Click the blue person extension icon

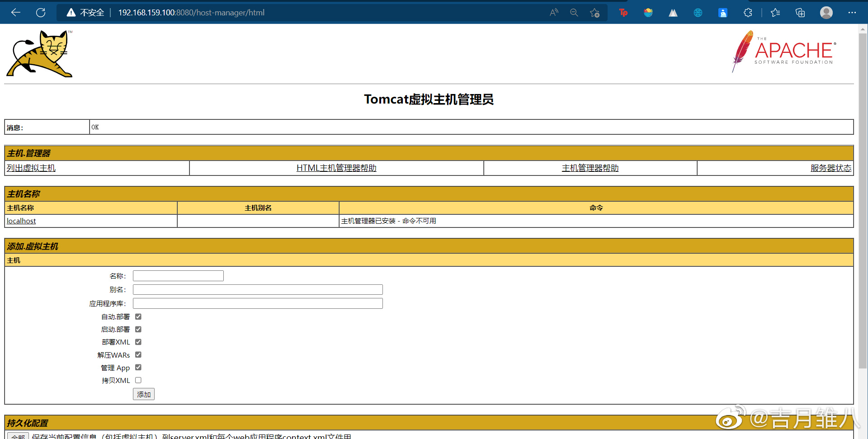click(723, 13)
